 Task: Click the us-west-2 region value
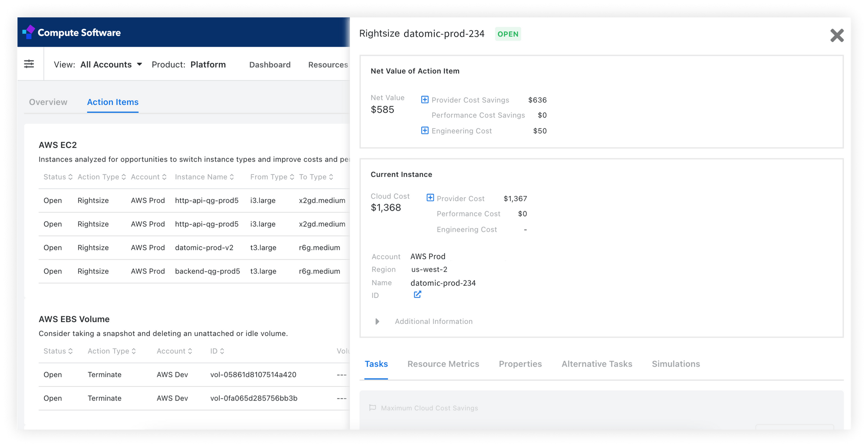tap(429, 269)
